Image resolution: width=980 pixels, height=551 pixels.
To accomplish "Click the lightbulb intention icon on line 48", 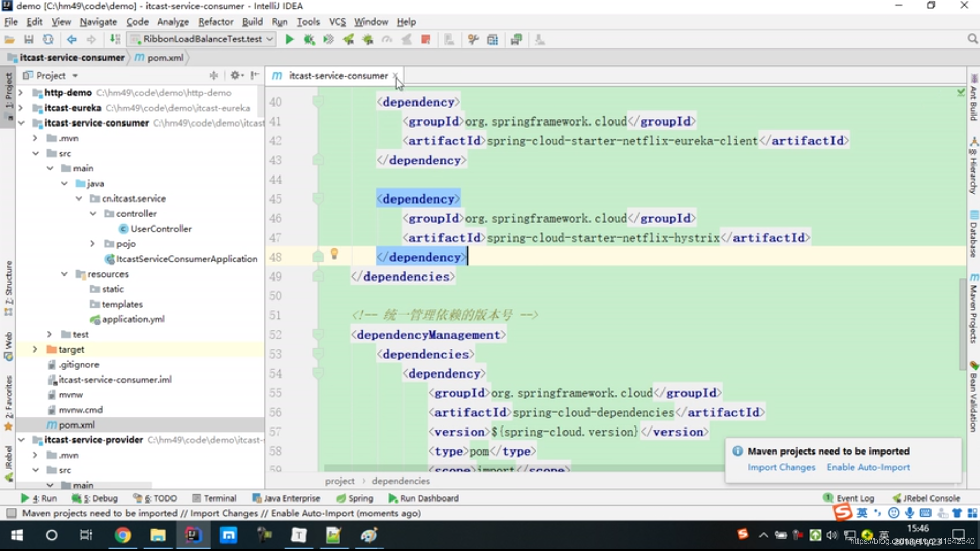I will tap(334, 254).
